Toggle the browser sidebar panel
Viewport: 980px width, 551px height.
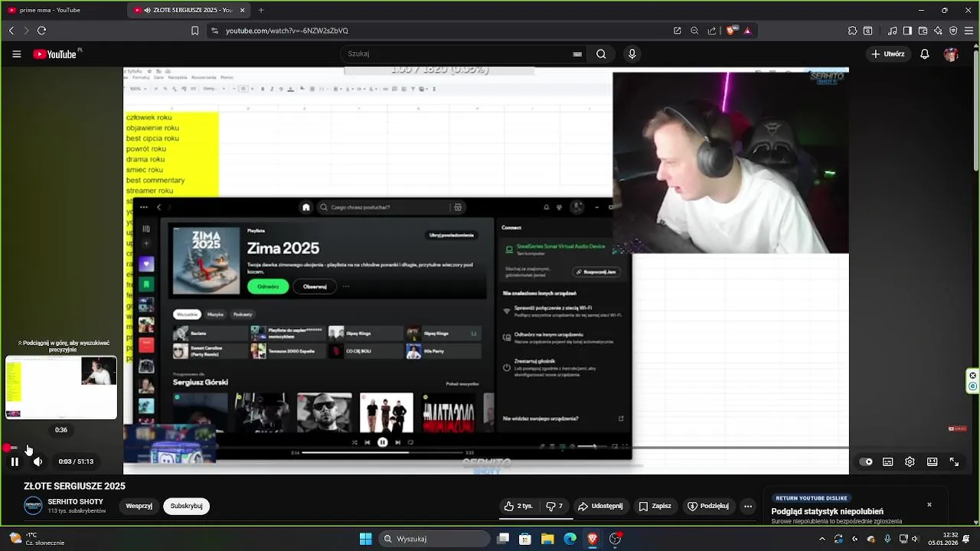(907, 31)
